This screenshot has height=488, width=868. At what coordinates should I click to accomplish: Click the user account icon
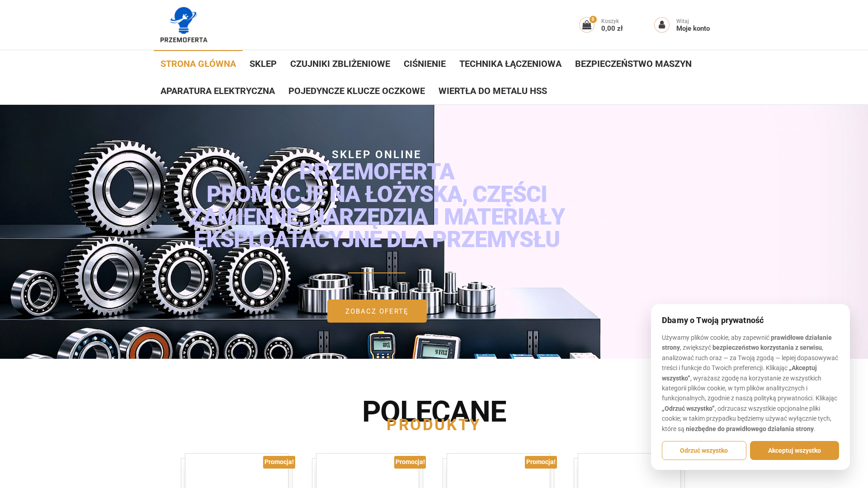[662, 25]
